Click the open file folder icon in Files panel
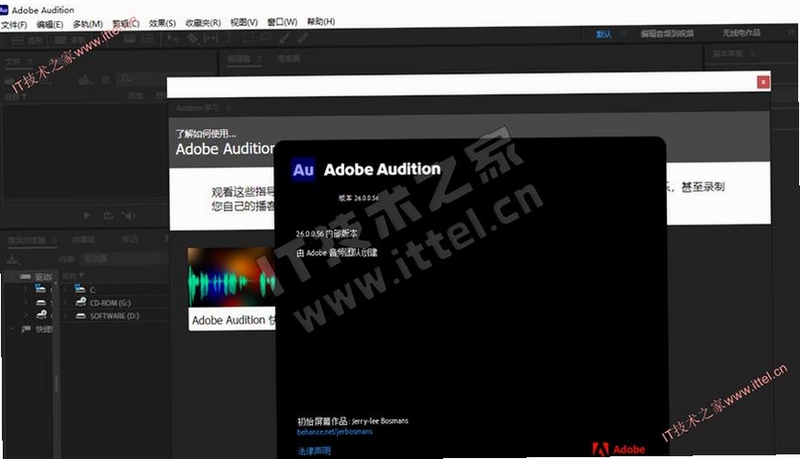This screenshot has height=459, width=800. click(x=10, y=80)
